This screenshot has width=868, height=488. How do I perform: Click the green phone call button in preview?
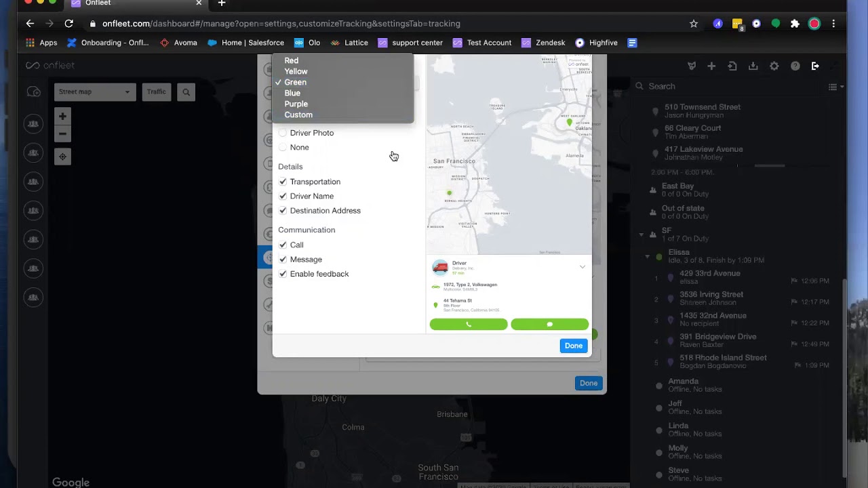coord(469,325)
